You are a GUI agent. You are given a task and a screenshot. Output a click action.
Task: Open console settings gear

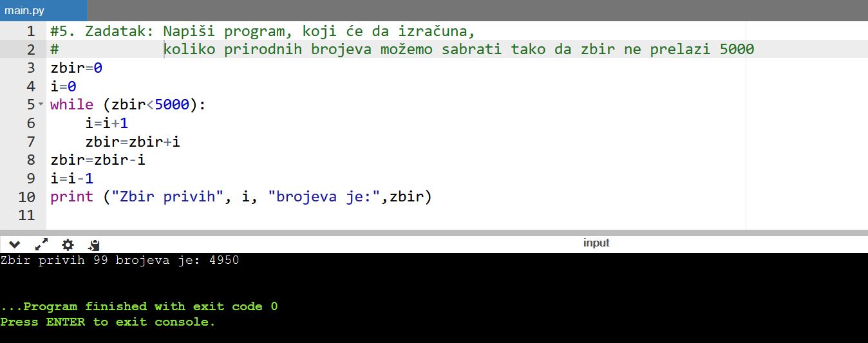coord(68,245)
